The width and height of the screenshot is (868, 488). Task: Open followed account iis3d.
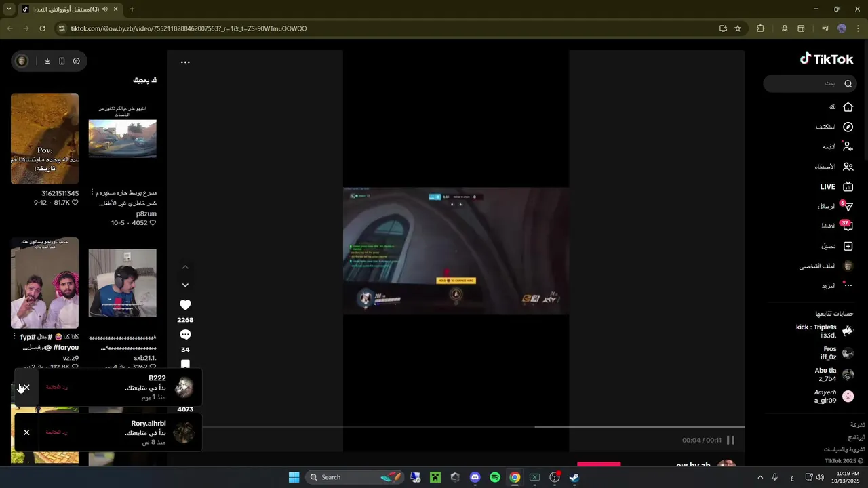[825, 331]
